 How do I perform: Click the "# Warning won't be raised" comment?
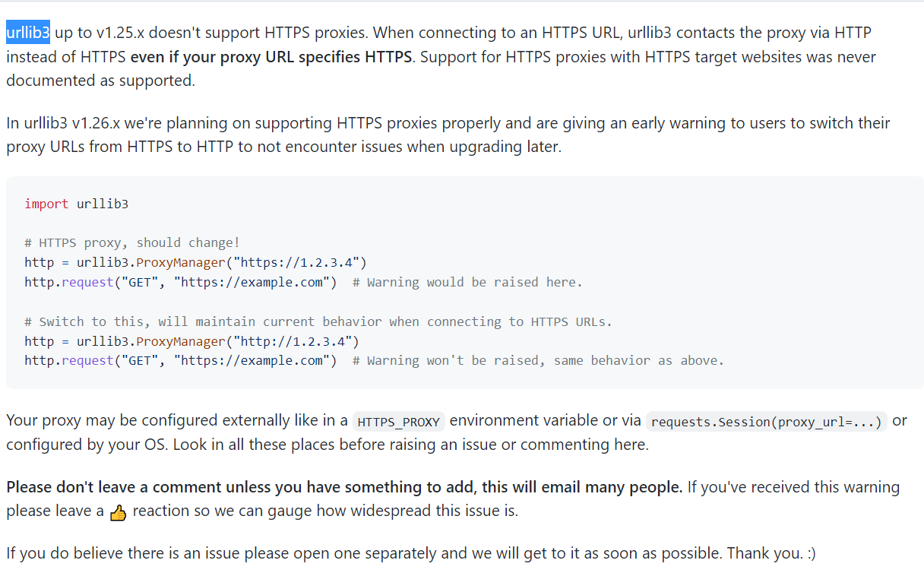pyautogui.click(x=538, y=361)
